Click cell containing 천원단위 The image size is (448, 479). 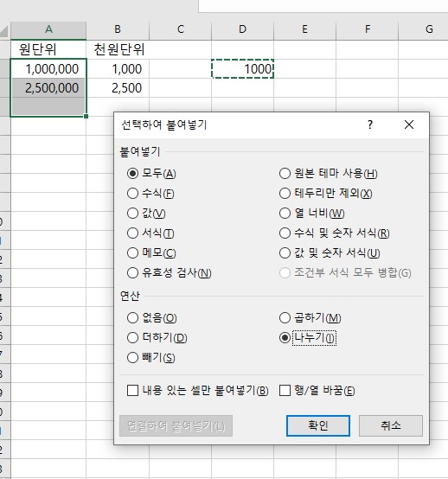pyautogui.click(x=118, y=49)
